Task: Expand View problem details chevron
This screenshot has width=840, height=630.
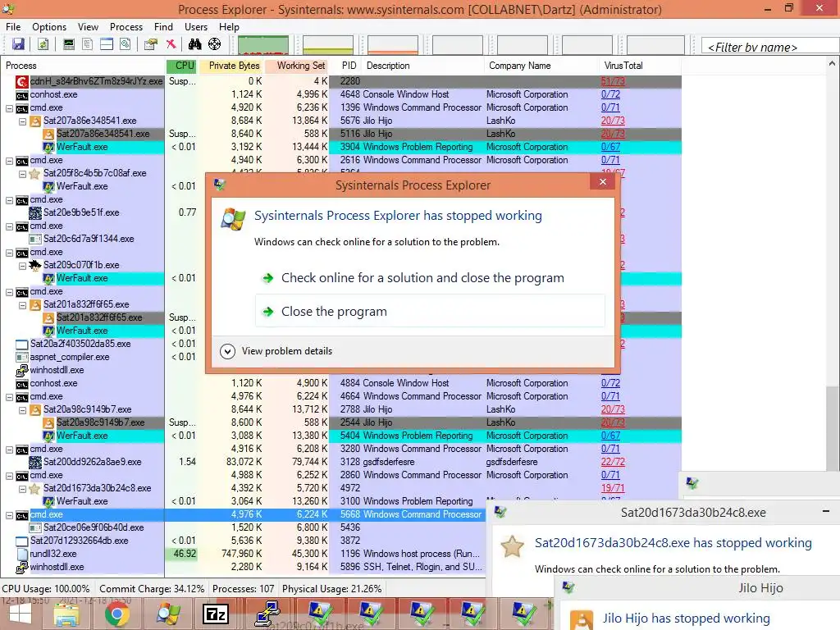Action: (x=228, y=351)
